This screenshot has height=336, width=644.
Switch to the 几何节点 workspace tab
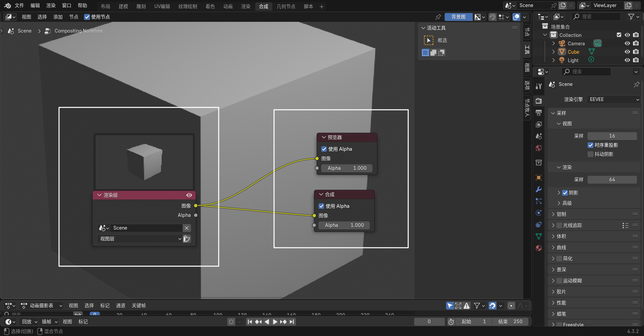point(286,6)
